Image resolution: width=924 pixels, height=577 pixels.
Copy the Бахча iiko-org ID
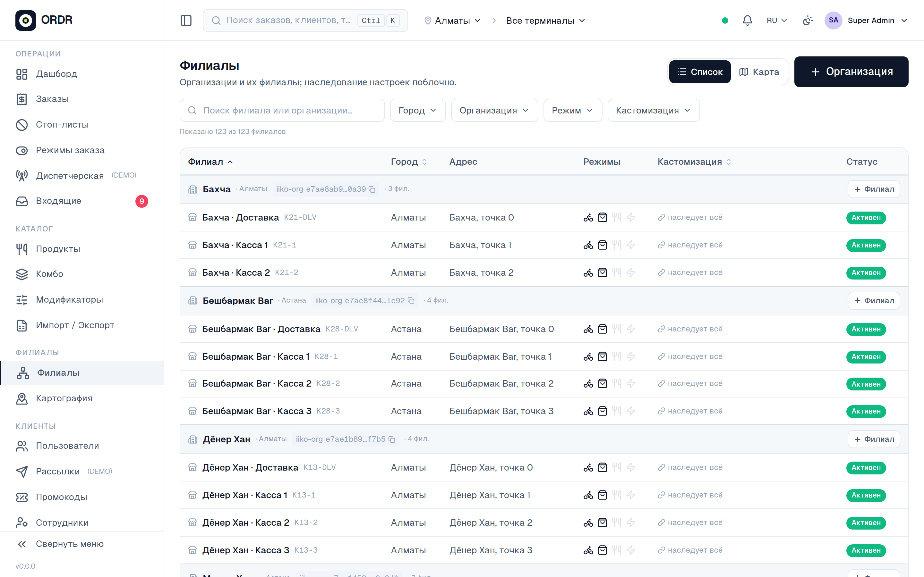pos(372,189)
